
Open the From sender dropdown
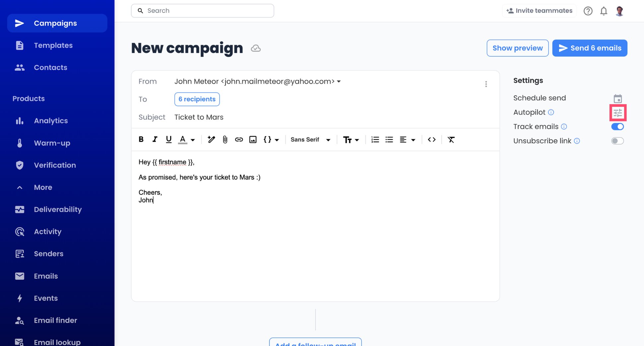click(x=258, y=82)
